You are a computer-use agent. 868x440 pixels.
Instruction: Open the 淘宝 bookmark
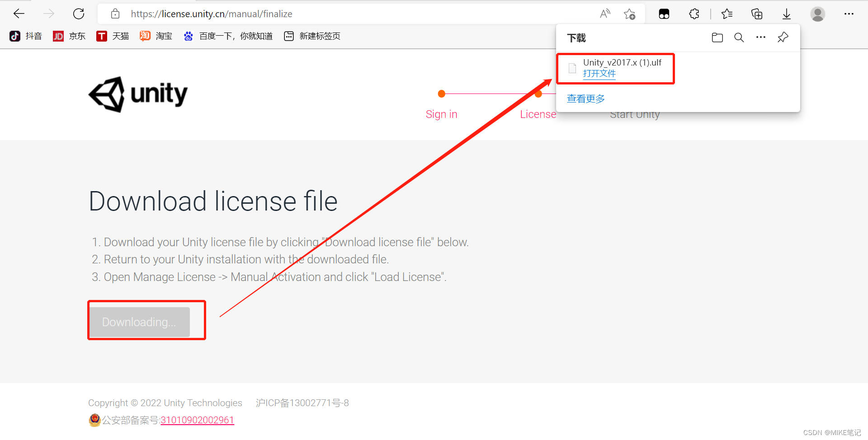(156, 36)
